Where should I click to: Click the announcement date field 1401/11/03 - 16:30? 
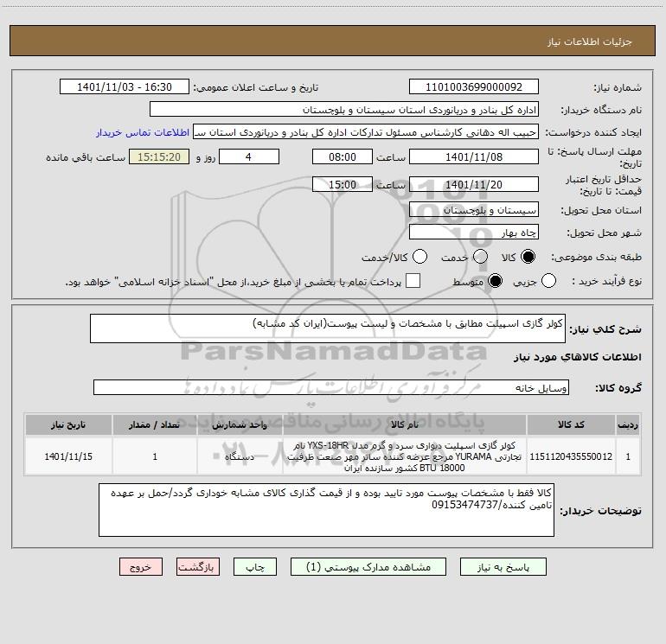tap(125, 87)
